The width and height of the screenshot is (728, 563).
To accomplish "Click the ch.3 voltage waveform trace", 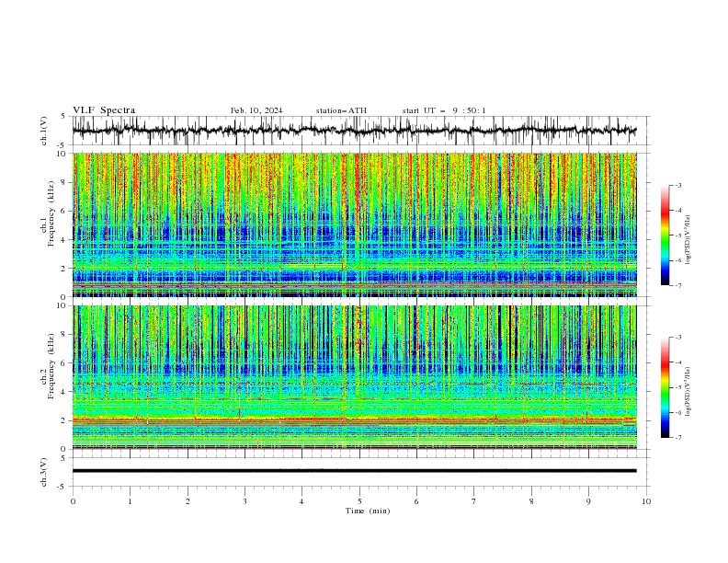I will 355,471.
